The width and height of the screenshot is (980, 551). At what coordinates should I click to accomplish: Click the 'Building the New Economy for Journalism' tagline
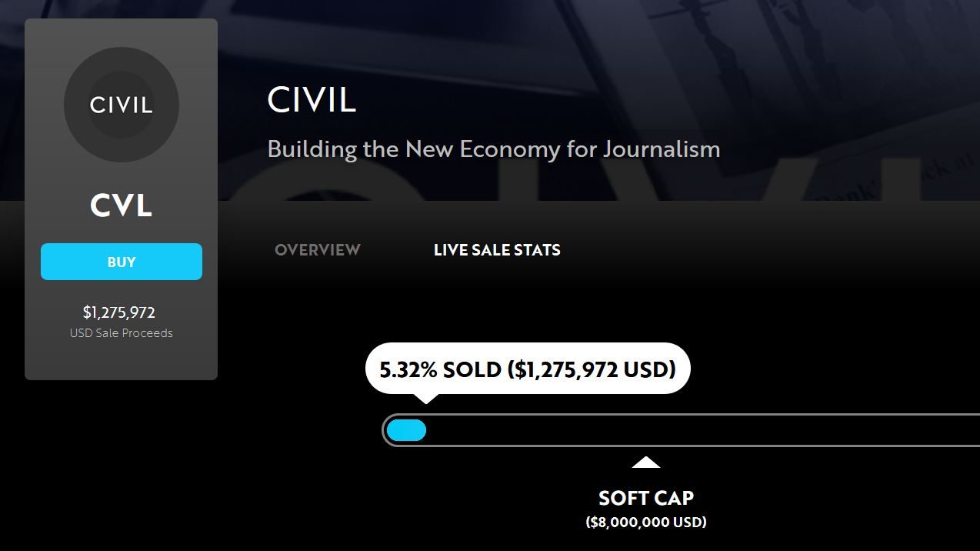click(x=494, y=149)
